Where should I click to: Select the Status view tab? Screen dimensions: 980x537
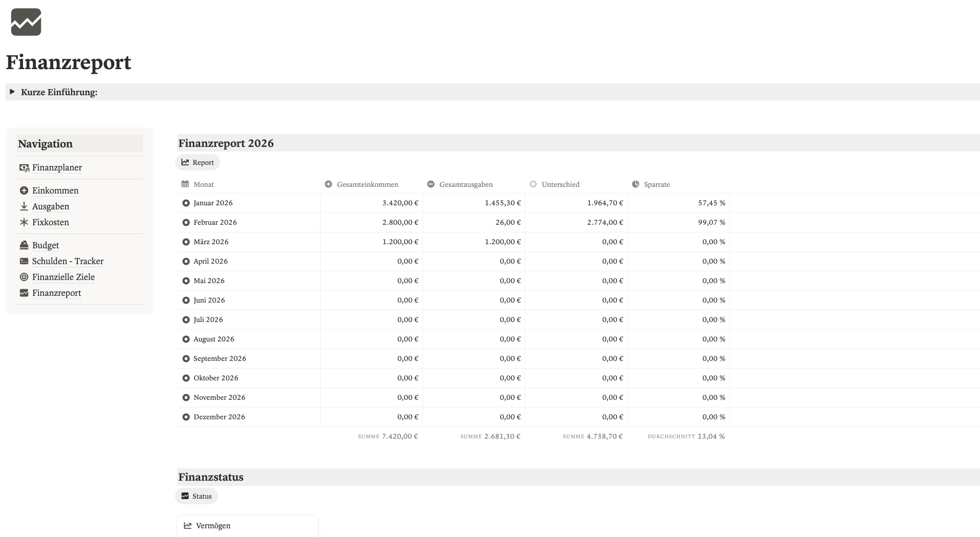point(197,496)
